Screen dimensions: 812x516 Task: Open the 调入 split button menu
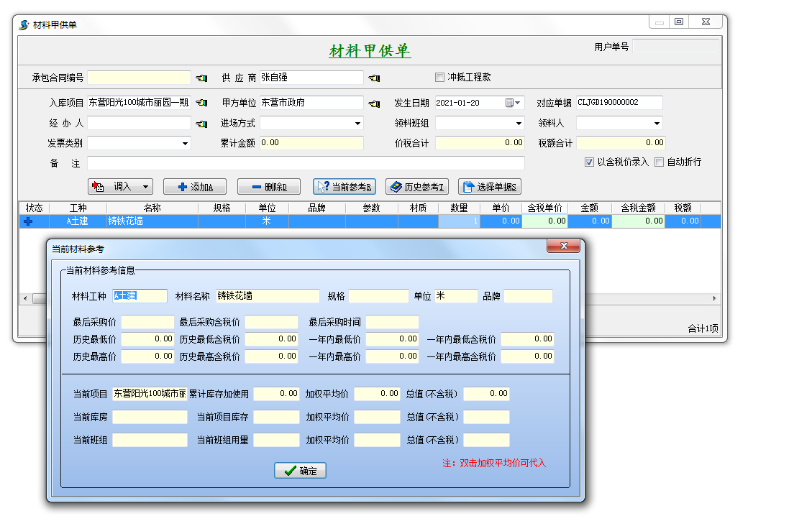pyautogui.click(x=146, y=187)
